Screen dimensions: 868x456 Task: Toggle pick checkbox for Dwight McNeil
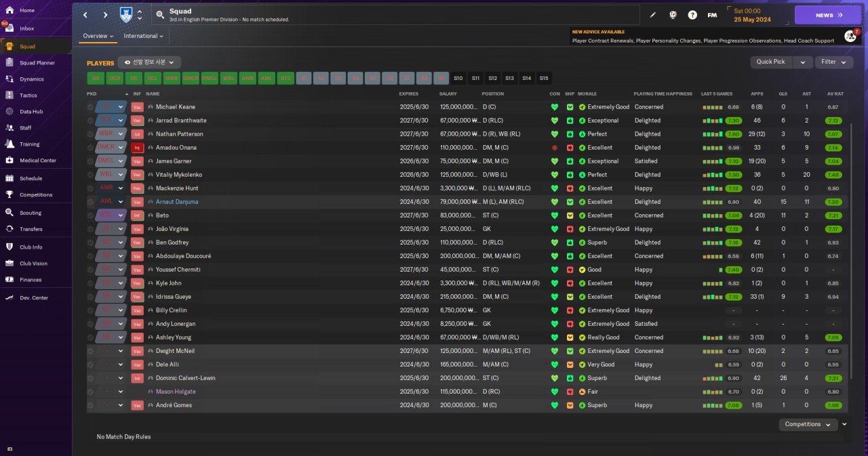click(91, 351)
